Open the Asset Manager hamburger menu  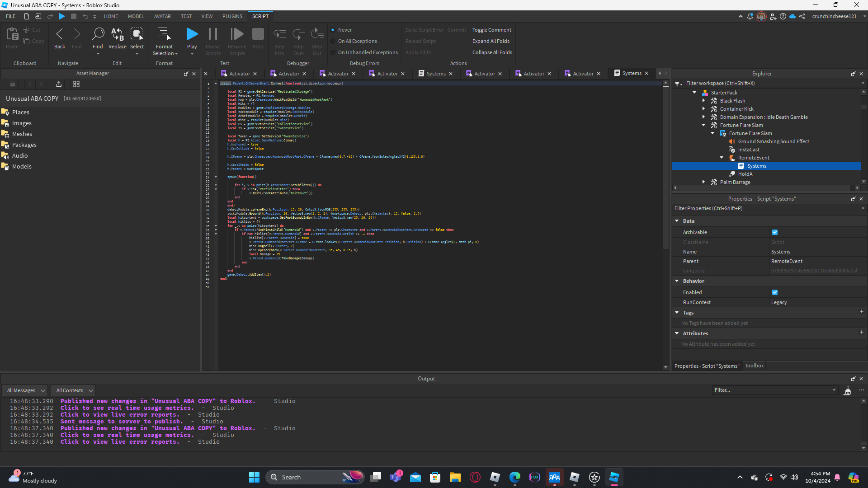coord(13,84)
